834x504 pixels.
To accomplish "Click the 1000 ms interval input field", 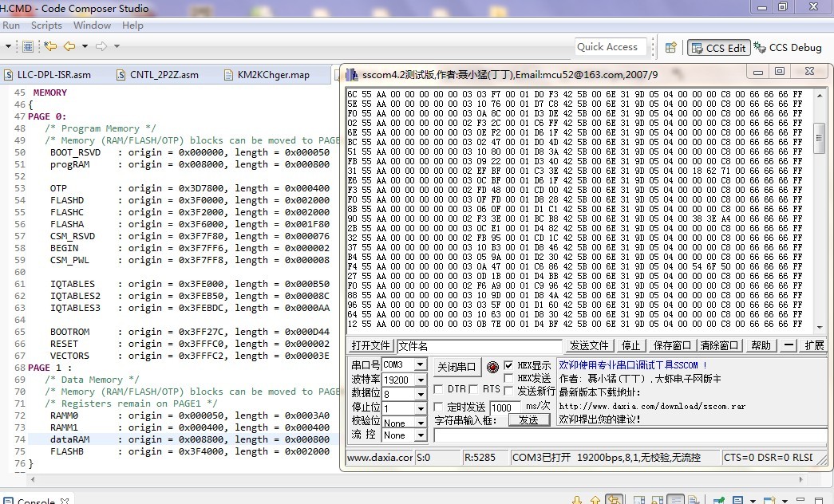I will [x=504, y=408].
